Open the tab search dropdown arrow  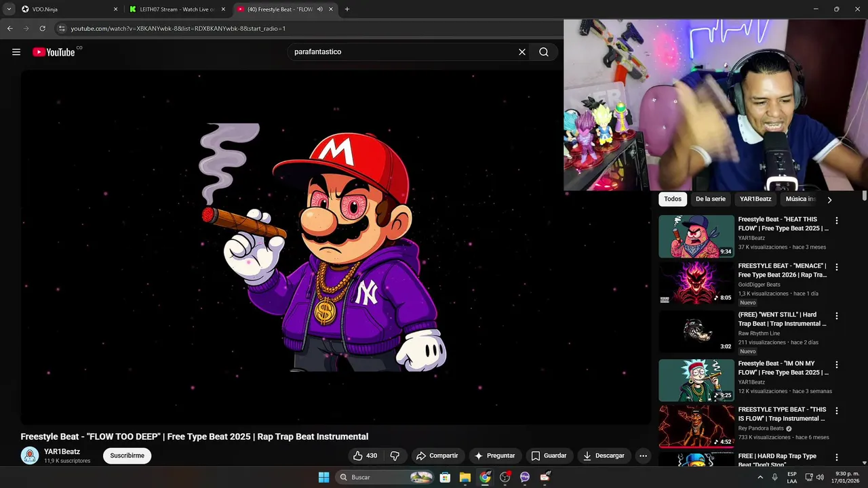(9, 9)
